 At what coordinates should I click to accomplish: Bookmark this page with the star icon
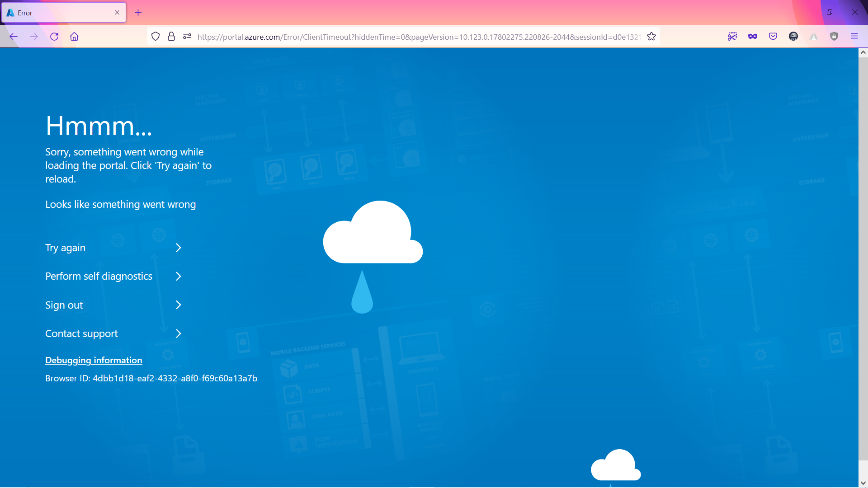(x=651, y=37)
